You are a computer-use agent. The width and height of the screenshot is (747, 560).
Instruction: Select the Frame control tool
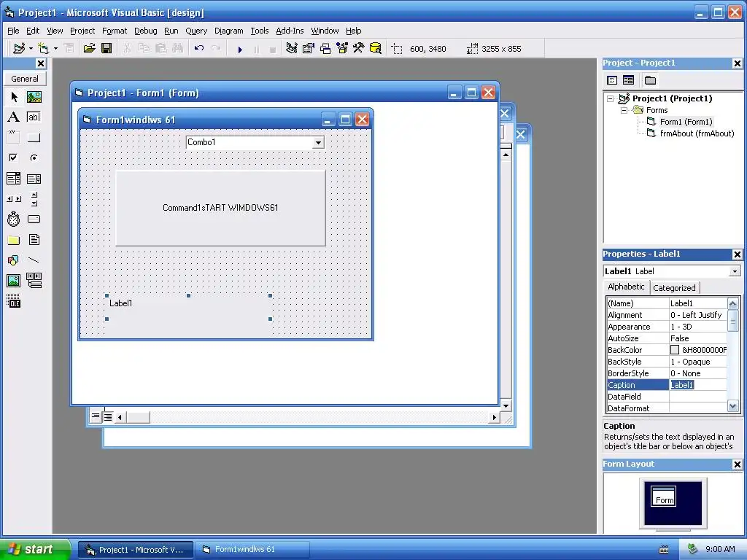coord(14,138)
